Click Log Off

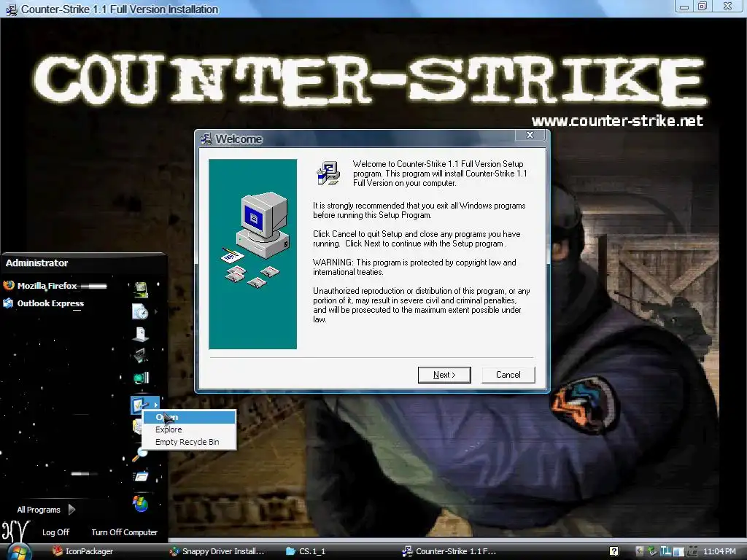(x=55, y=532)
